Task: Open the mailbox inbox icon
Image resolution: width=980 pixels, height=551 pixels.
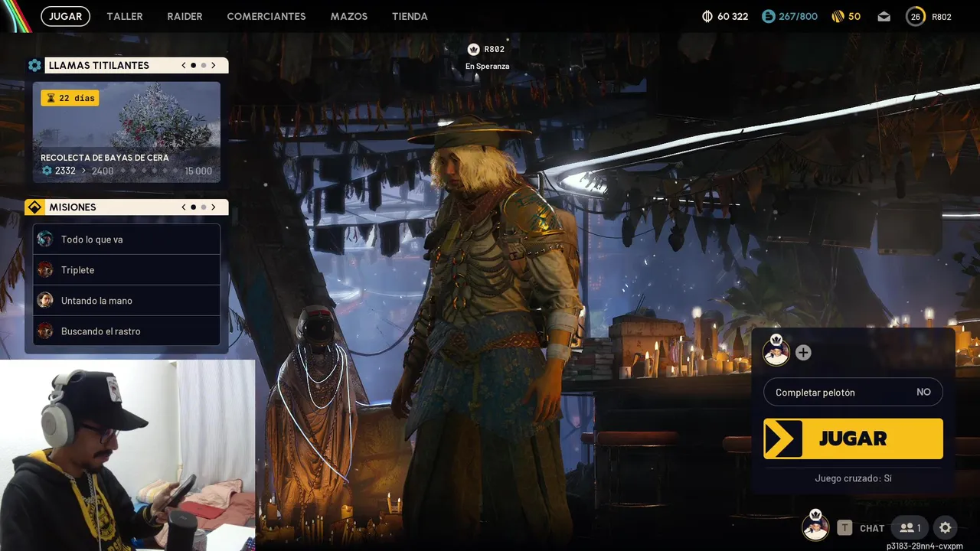Action: point(884,16)
